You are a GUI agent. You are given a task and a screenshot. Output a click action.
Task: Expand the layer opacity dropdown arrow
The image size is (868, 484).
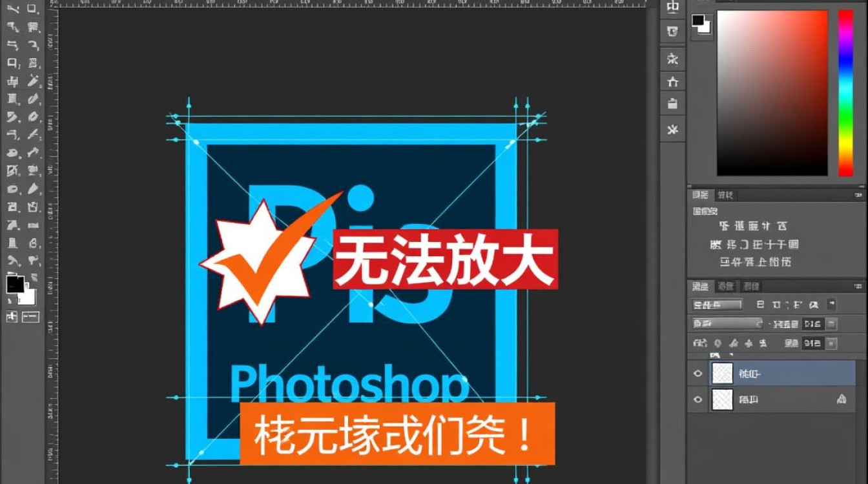(832, 323)
